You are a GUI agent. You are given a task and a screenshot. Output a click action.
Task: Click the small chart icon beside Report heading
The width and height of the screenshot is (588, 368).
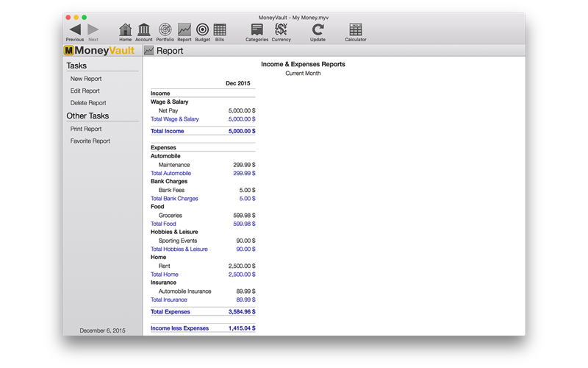pyautogui.click(x=149, y=50)
